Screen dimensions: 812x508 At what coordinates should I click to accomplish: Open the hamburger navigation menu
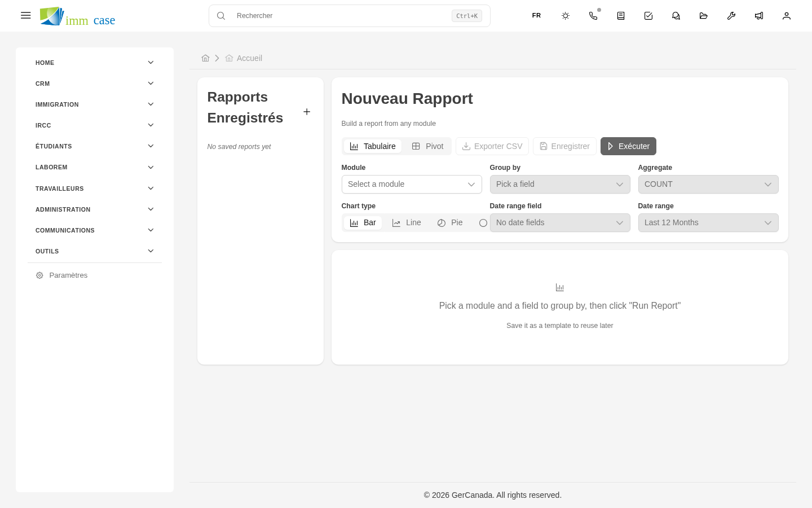25,15
